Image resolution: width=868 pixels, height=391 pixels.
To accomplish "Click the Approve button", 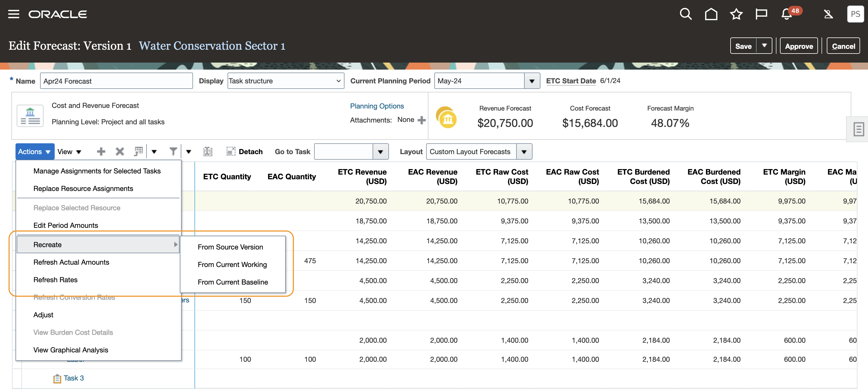I will 799,46.
